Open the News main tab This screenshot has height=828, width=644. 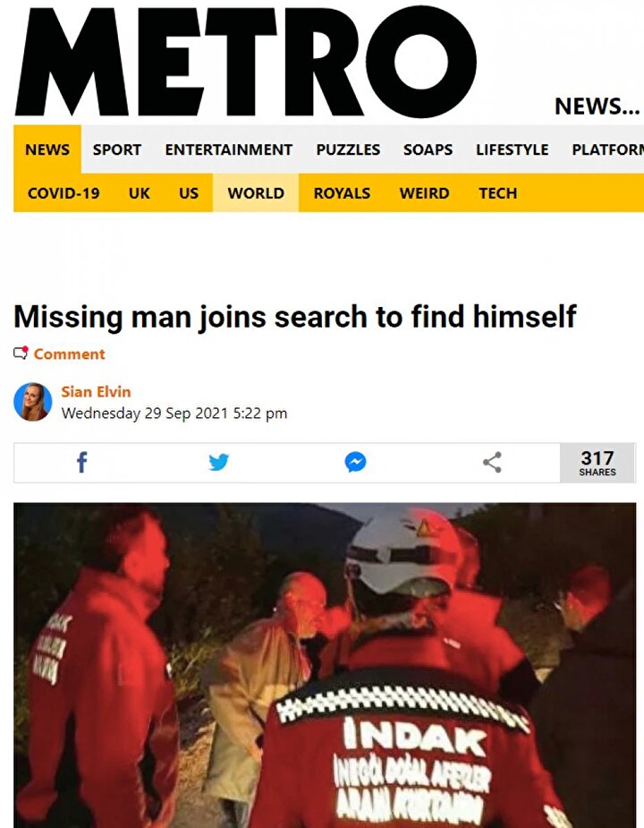tap(47, 149)
